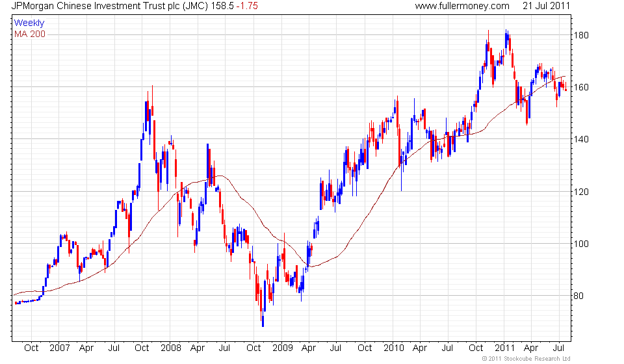Click the 160 price axis label
This screenshot has height=364, width=624.
tap(581, 87)
